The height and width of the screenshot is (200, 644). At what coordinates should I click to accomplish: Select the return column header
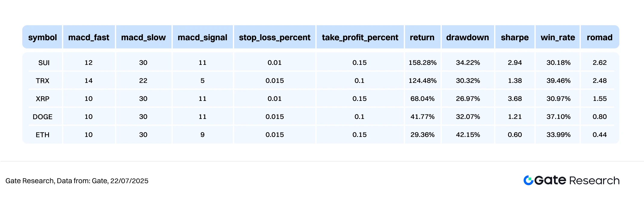pos(422,37)
